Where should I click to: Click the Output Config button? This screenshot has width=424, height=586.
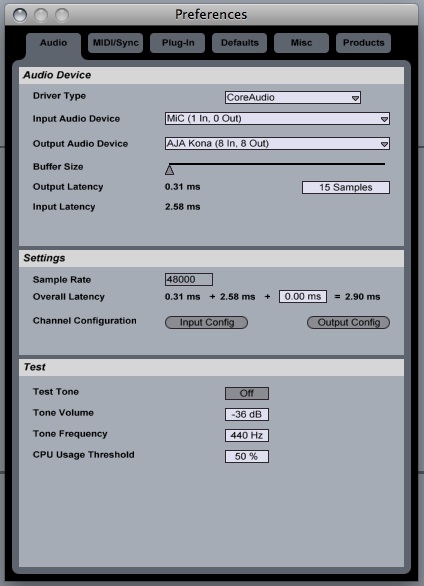click(348, 323)
